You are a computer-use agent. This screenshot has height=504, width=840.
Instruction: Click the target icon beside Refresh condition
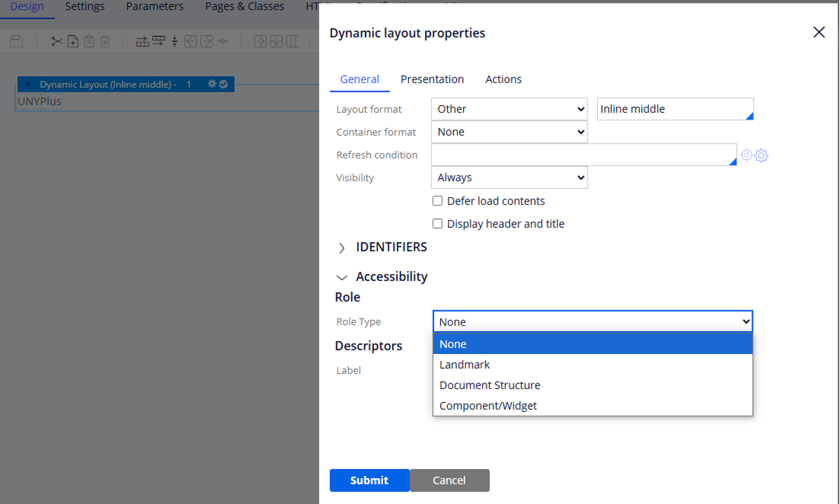click(747, 155)
